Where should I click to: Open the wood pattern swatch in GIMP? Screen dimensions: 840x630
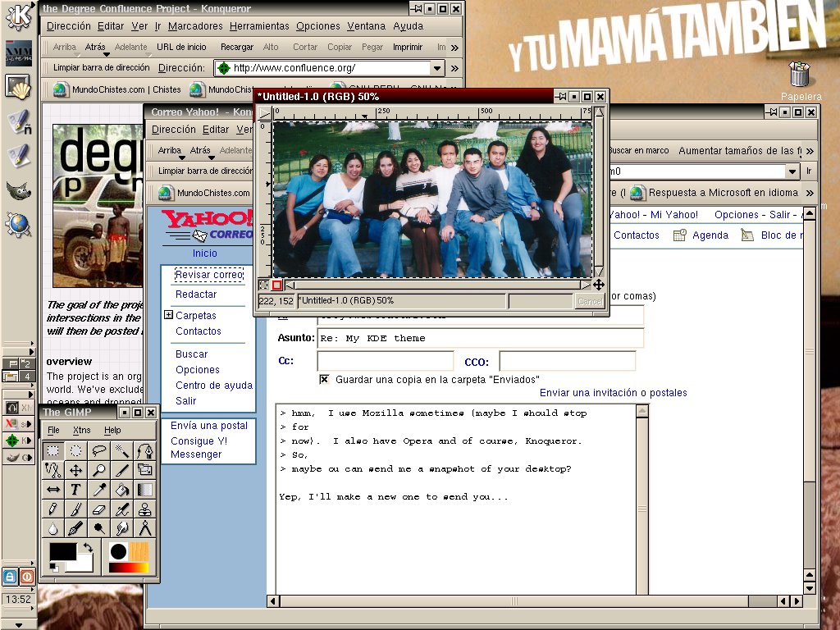(139, 551)
